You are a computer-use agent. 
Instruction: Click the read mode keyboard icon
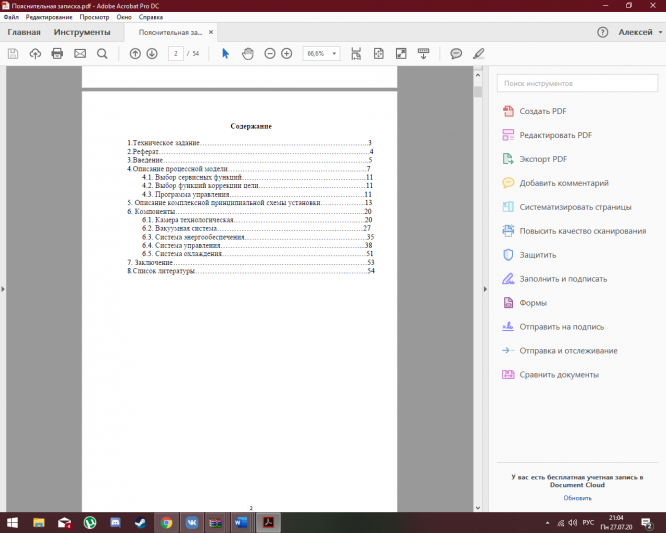pos(423,54)
